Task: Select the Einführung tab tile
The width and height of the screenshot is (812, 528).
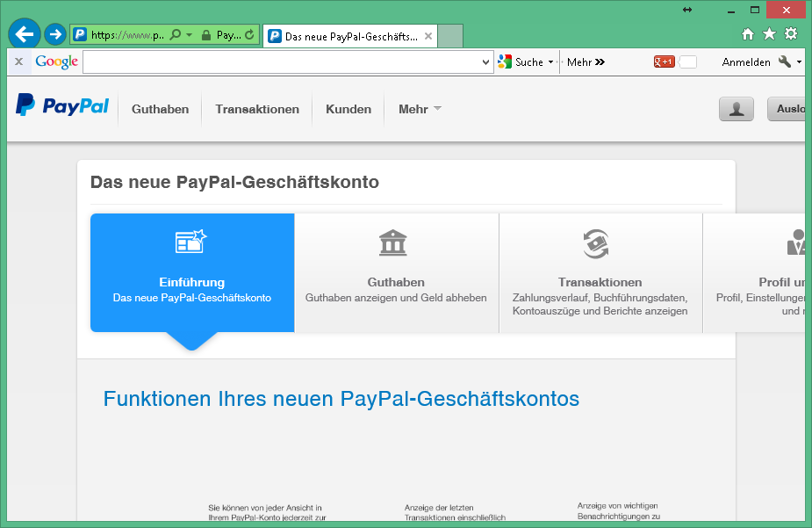Action: click(x=192, y=272)
